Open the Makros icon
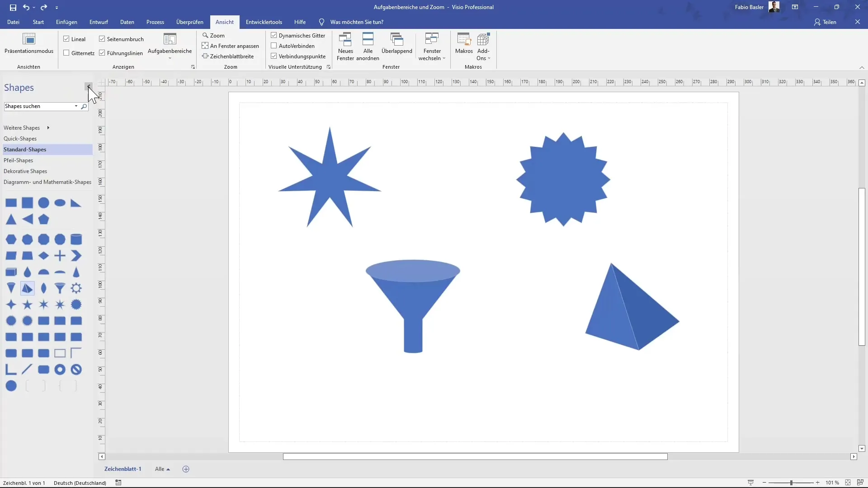Viewport: 868px width, 488px height. pyautogui.click(x=464, y=40)
